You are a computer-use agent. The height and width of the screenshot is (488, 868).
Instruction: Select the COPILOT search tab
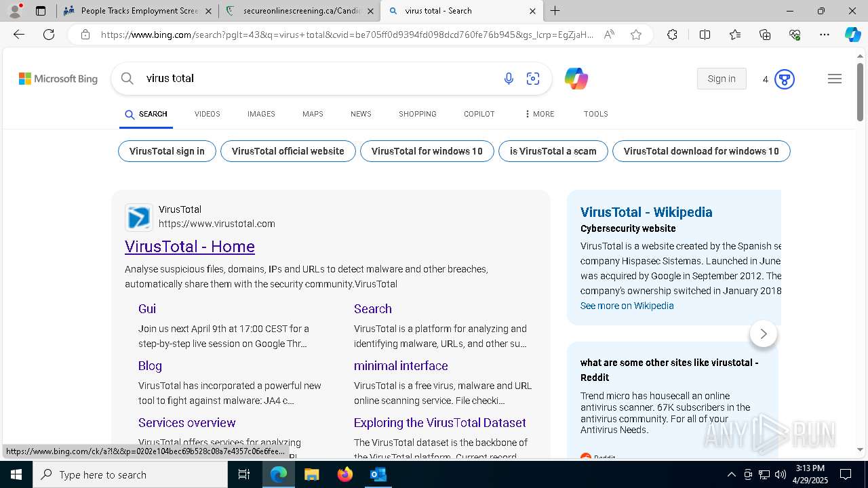click(x=479, y=114)
